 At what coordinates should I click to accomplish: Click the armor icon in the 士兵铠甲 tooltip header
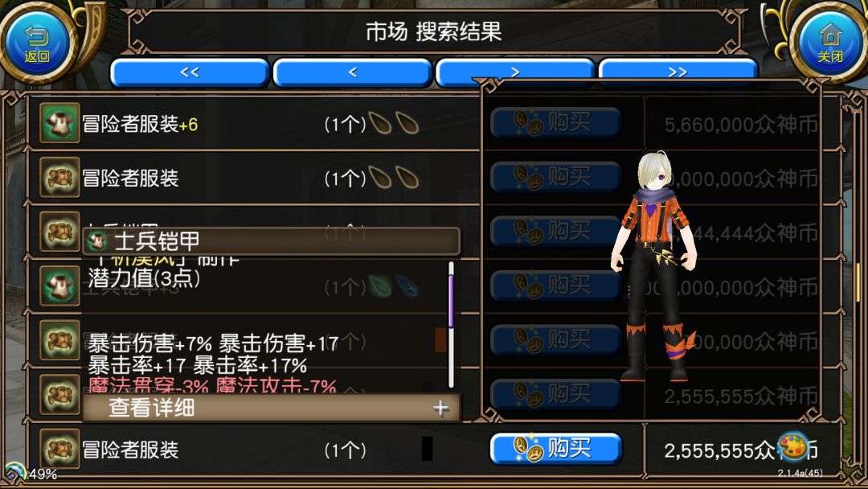pyautogui.click(x=98, y=241)
